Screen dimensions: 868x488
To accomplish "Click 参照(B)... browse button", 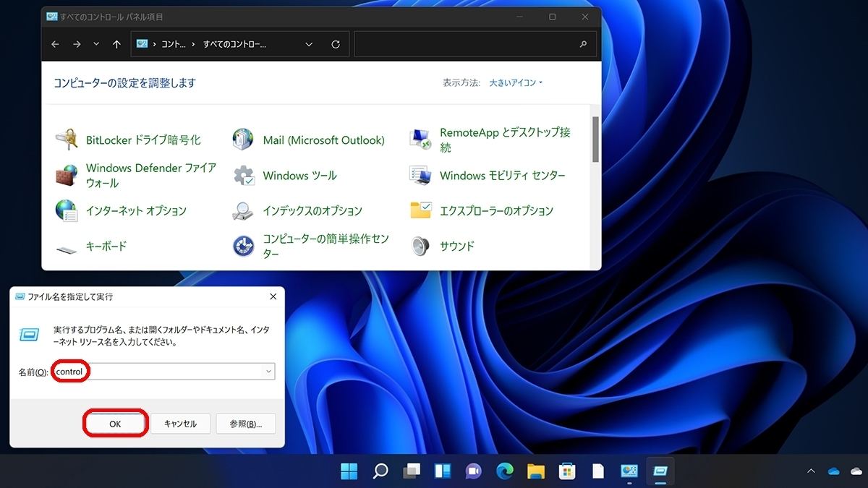I will point(245,424).
